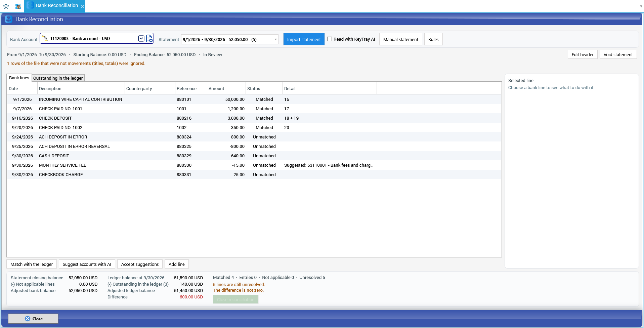Open the Rules button
The height and width of the screenshot is (328, 644).
coord(433,39)
